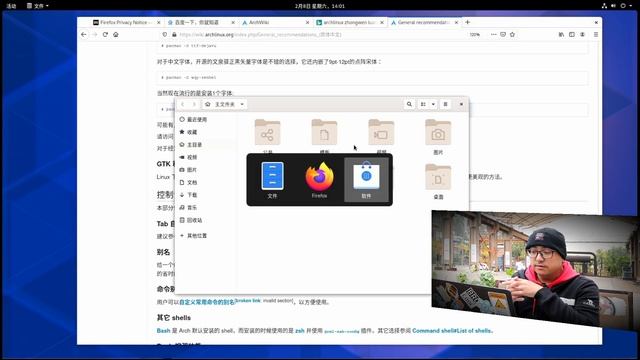
Task: Open the Bash wiki link
Action: [163, 331]
